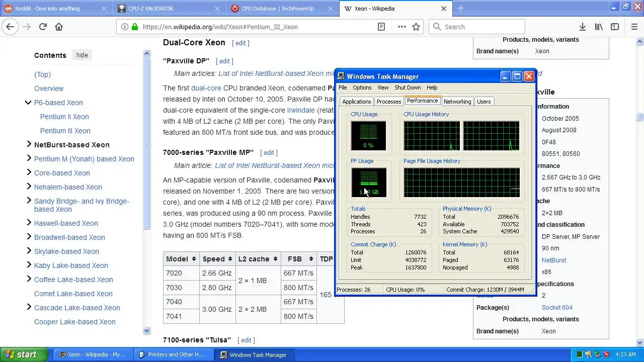Screen dimensions: 644x362
Task: Close the Reddit tab
Action: point(104,9)
